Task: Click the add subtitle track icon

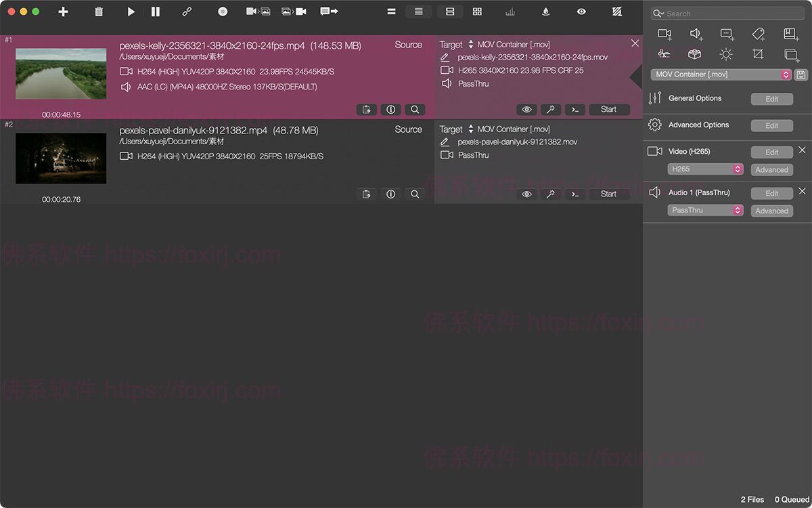Action: click(x=727, y=34)
